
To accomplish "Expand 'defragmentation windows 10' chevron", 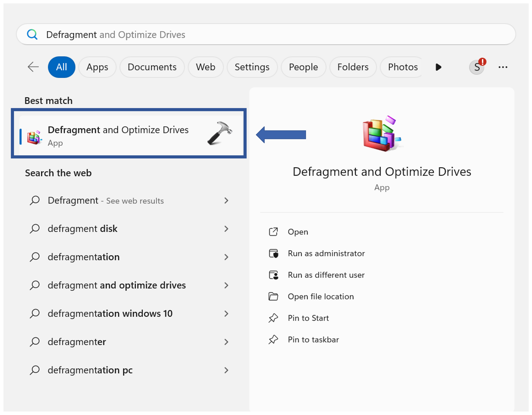I will [226, 314].
